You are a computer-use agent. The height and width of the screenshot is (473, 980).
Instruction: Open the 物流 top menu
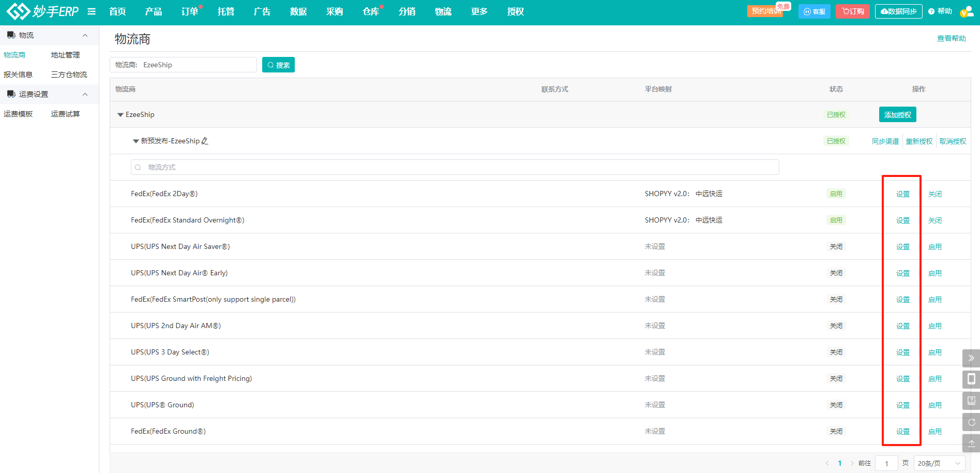pos(443,11)
